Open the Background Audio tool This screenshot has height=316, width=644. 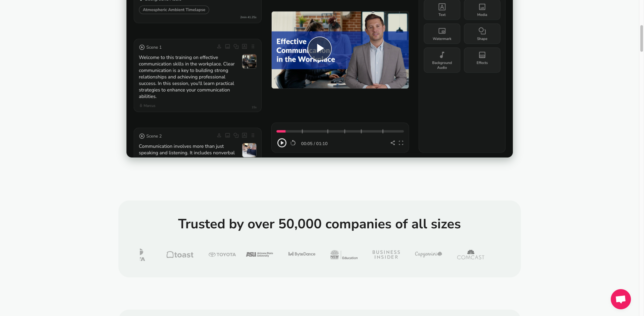pos(442,60)
